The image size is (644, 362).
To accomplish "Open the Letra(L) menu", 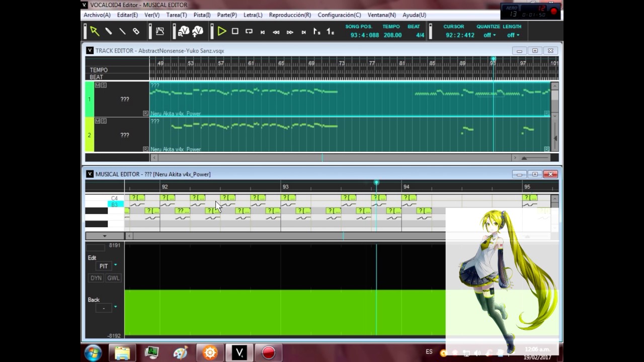I will 253,15.
